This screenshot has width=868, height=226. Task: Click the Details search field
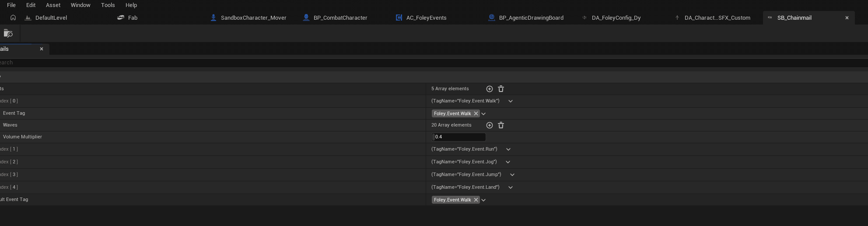[434, 63]
